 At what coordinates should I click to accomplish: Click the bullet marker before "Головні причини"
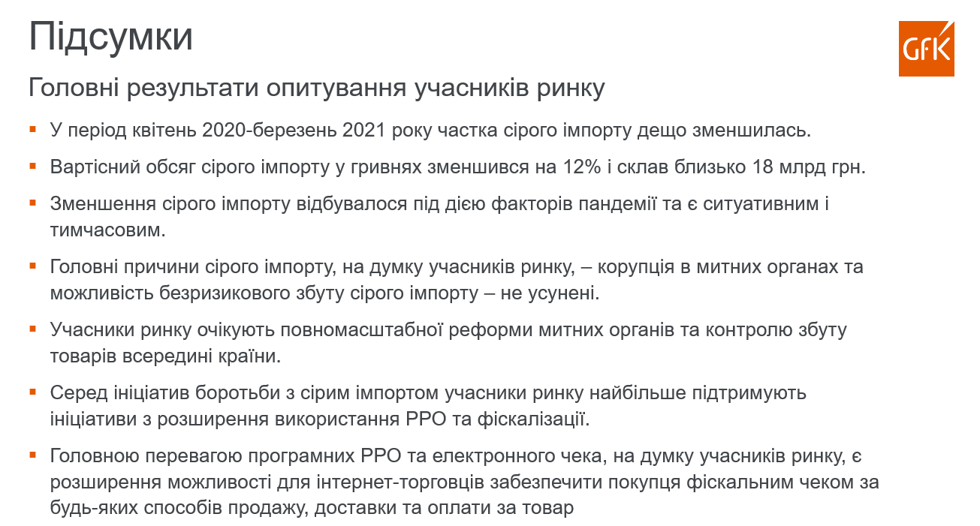pyautogui.click(x=33, y=266)
